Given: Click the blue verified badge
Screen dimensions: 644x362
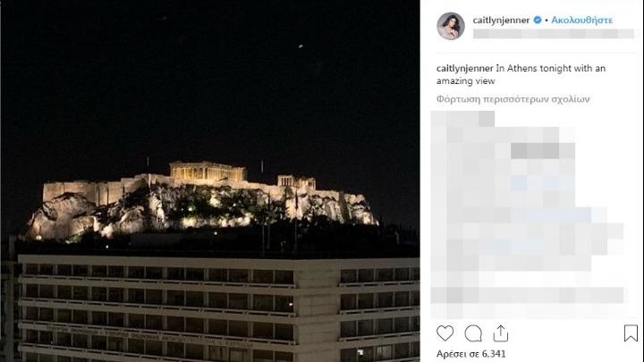Looking at the screenshot, I should tap(538, 20).
